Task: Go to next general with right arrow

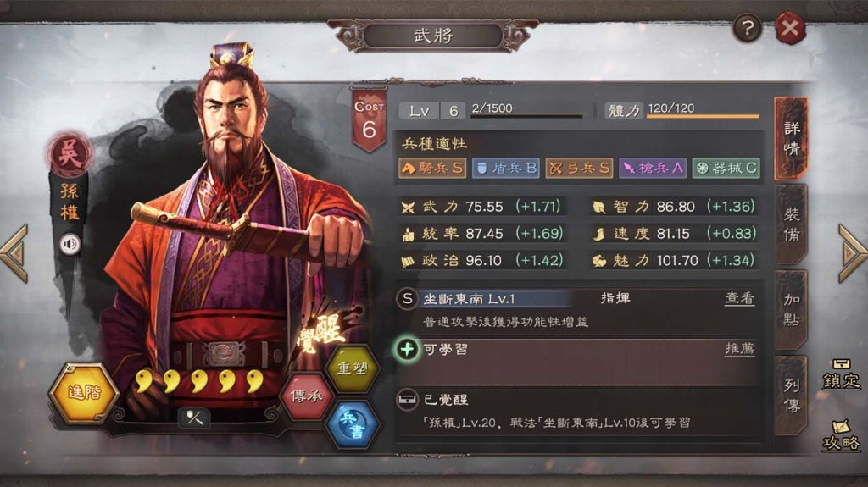Action: click(853, 253)
